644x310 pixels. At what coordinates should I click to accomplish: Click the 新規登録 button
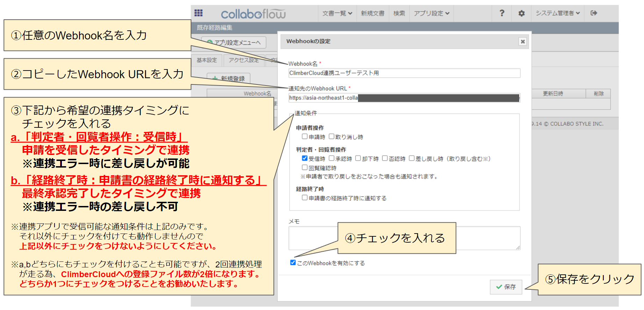click(229, 79)
